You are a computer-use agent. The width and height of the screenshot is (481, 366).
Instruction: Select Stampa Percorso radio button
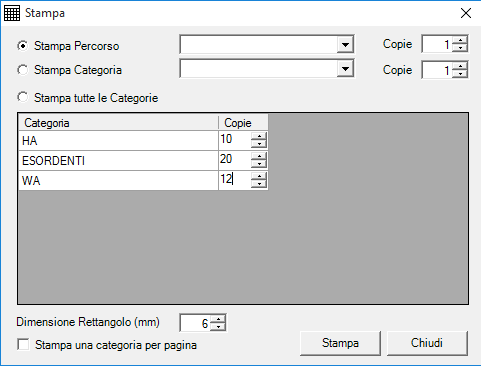coord(23,46)
